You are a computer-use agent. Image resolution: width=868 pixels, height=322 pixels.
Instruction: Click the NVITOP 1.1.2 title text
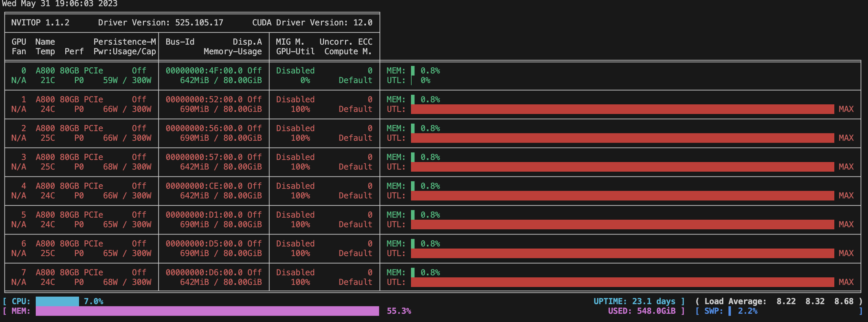[40, 23]
